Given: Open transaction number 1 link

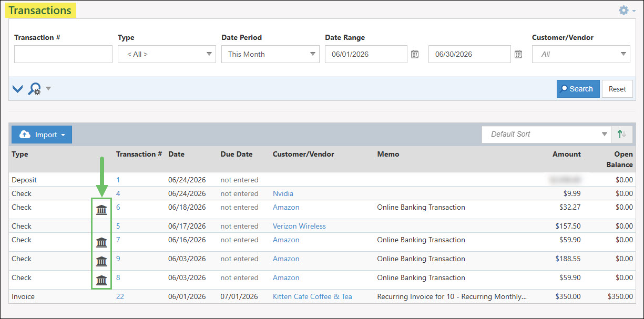Looking at the screenshot, I should click(x=118, y=180).
